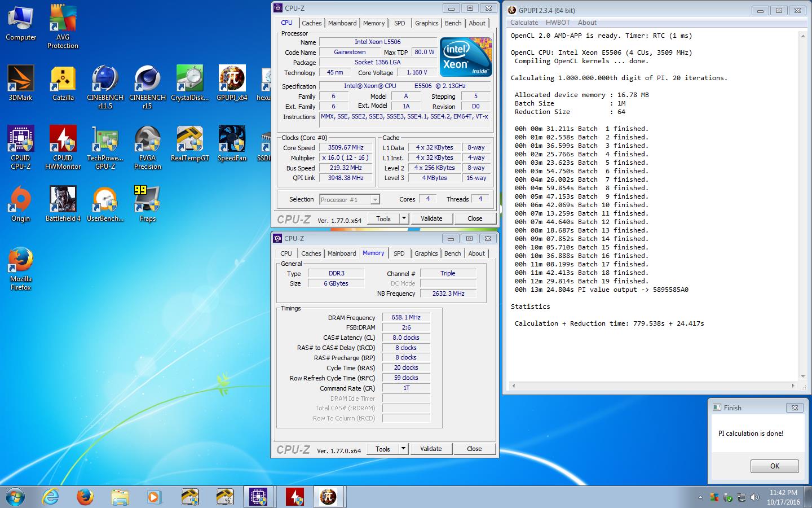The width and height of the screenshot is (812, 508).
Task: Select the AVG Protection desktop icon
Action: tap(63, 27)
